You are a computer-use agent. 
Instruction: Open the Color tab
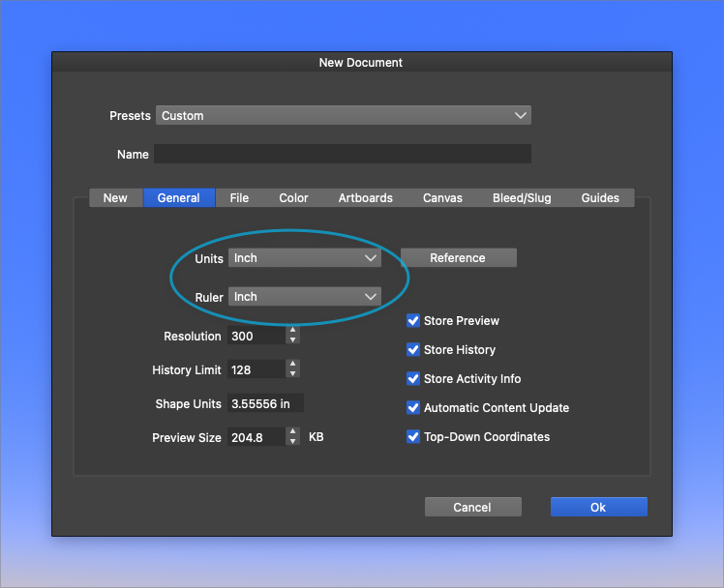(293, 198)
